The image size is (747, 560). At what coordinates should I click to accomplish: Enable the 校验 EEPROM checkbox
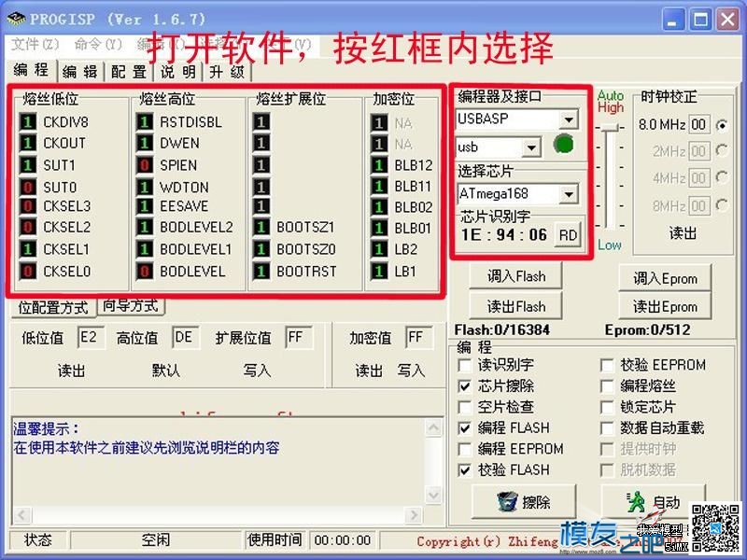[607, 365]
